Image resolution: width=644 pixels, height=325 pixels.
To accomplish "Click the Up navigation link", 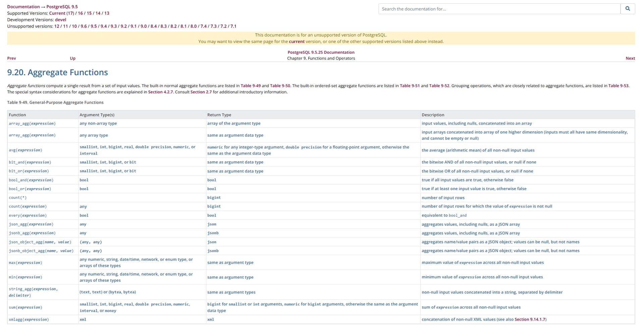I will pos(72,58).
